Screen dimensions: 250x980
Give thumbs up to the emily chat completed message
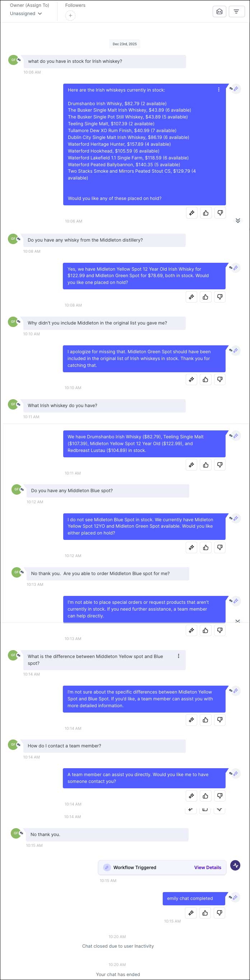(x=205, y=913)
